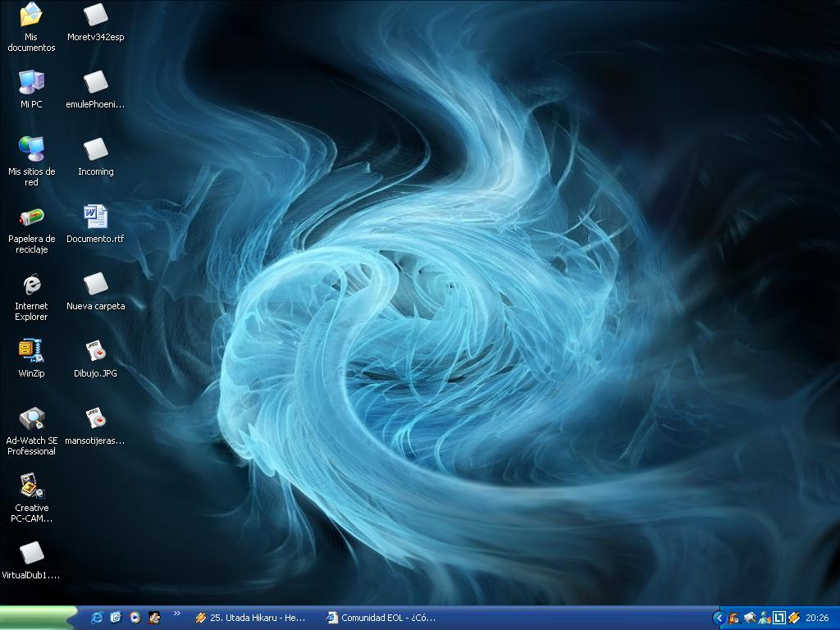
Task: Switch to Utada Hikaru Winamp taskbar button
Action: (251, 618)
